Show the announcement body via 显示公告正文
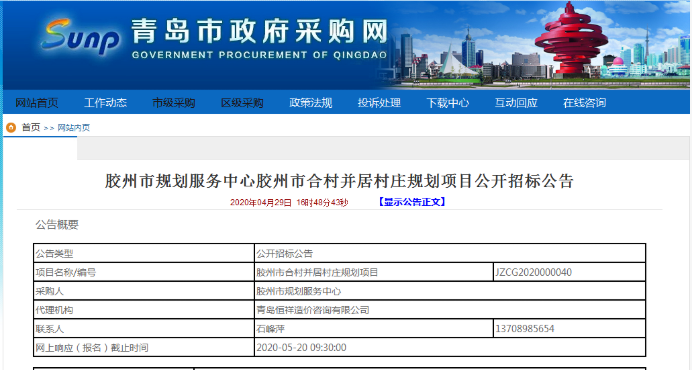 coord(412,202)
